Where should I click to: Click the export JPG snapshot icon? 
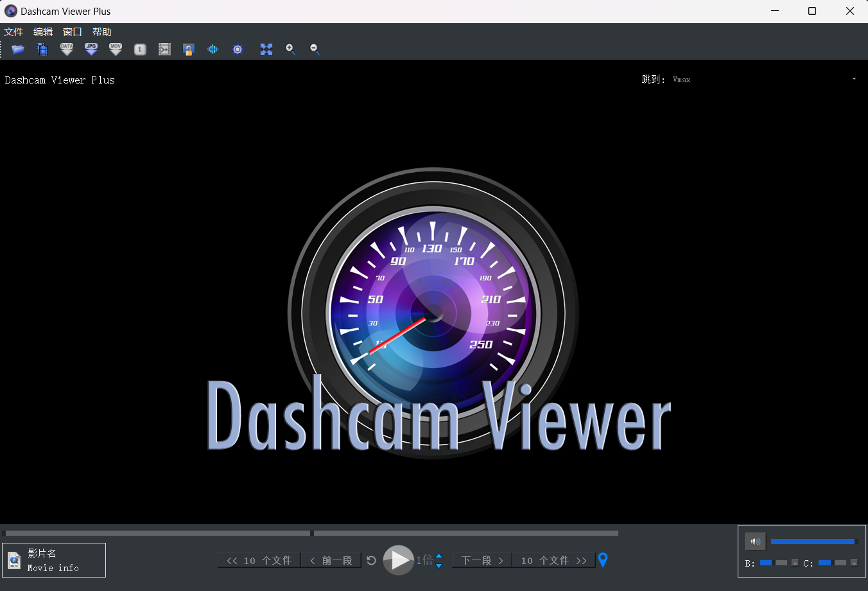(91, 49)
